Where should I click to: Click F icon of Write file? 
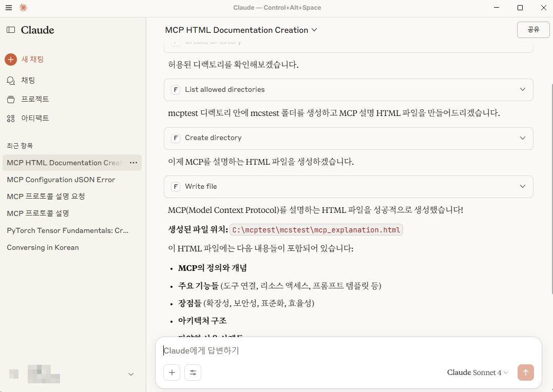point(176,186)
